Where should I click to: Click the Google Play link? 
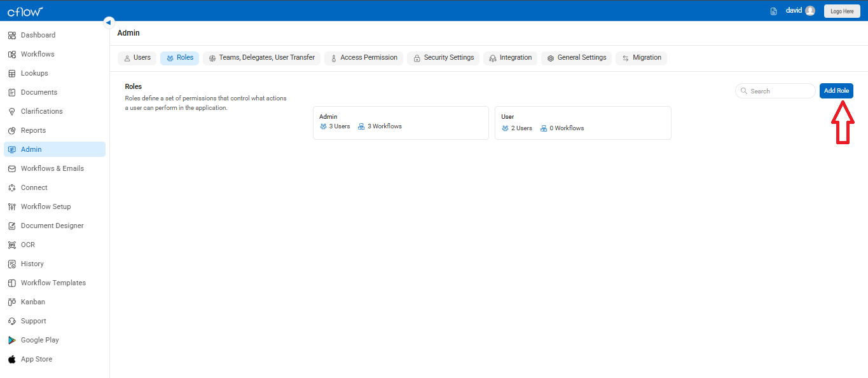click(x=55, y=340)
